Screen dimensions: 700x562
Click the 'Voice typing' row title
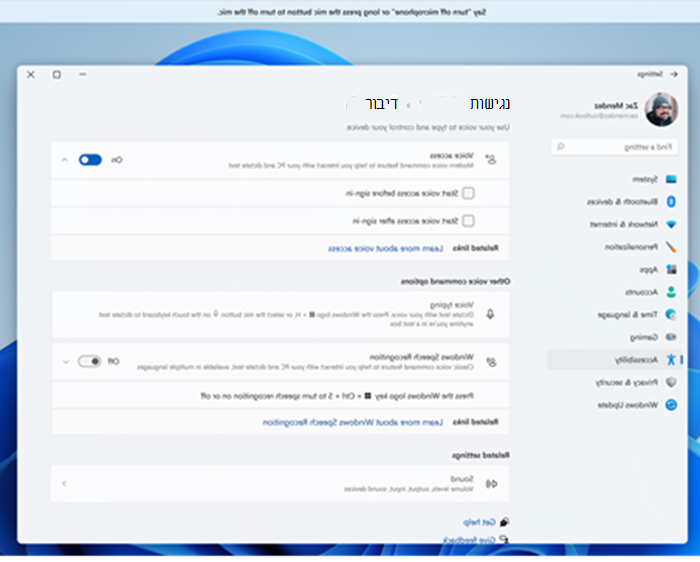452,305
